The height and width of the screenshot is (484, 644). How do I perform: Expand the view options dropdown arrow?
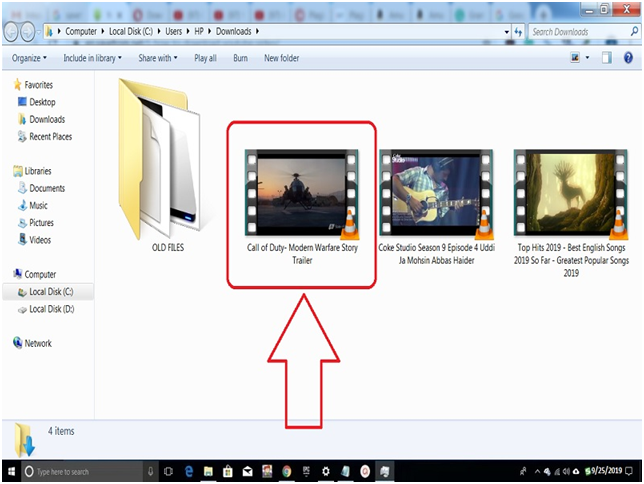click(x=587, y=58)
